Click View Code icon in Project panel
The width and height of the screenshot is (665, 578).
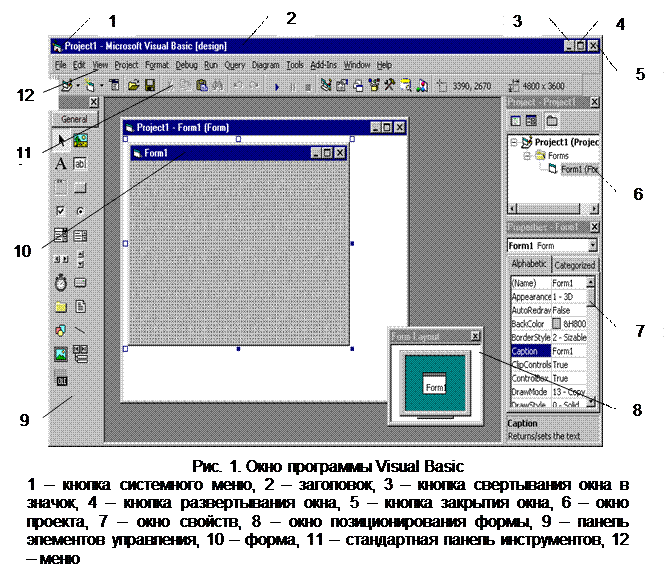515,121
